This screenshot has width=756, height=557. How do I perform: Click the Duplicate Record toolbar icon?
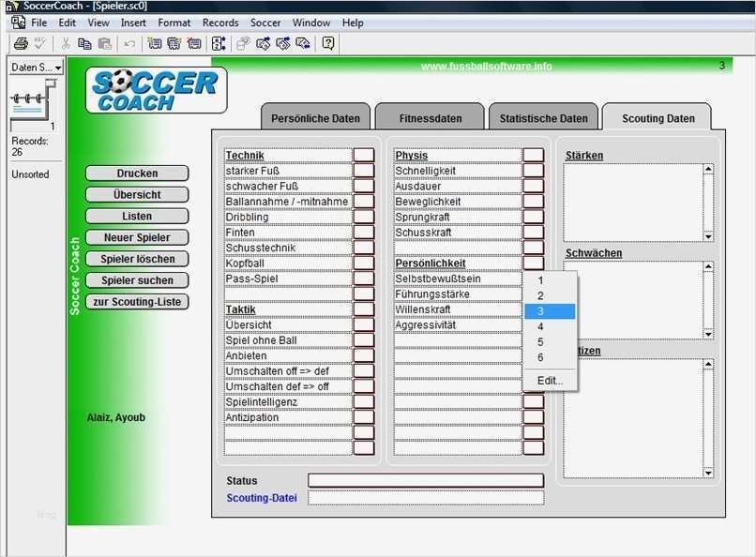[x=174, y=44]
